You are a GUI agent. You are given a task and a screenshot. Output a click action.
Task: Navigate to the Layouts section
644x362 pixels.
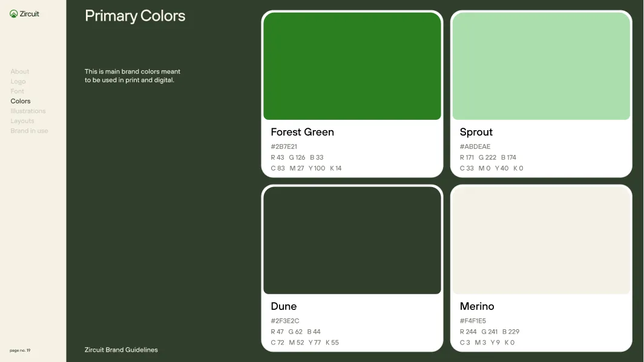[22, 121]
